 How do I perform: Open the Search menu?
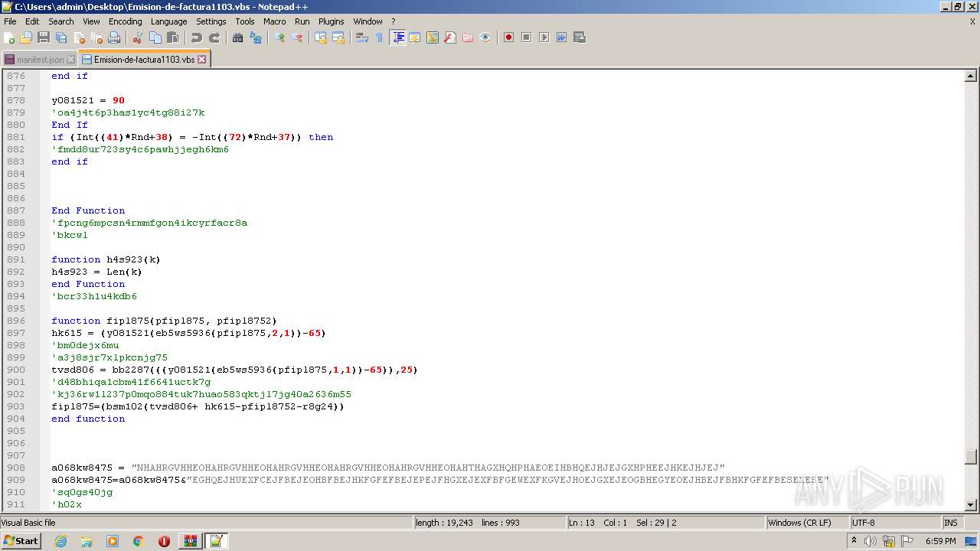coord(61,21)
